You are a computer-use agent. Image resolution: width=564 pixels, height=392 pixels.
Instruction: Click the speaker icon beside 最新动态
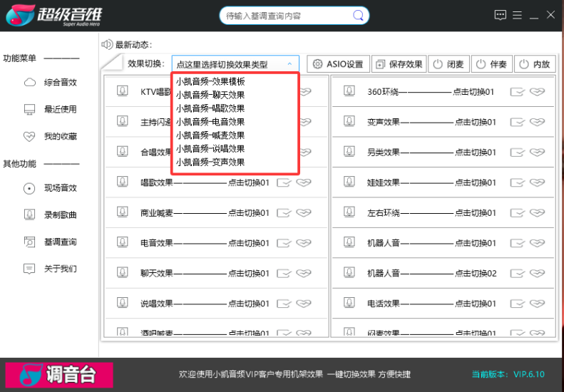(x=107, y=45)
